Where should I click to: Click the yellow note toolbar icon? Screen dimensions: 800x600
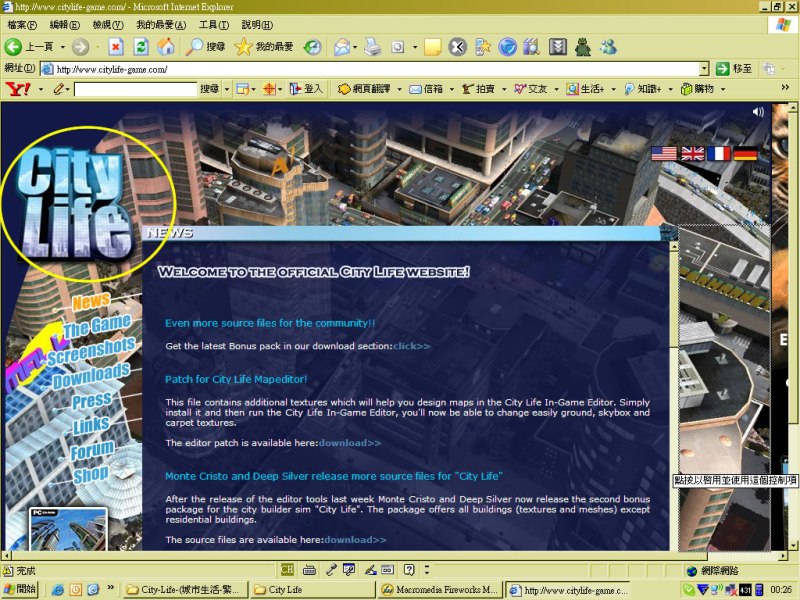[x=433, y=47]
